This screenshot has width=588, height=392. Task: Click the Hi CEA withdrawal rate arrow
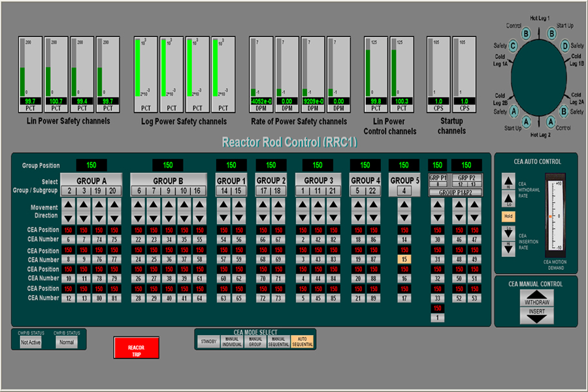click(x=508, y=182)
